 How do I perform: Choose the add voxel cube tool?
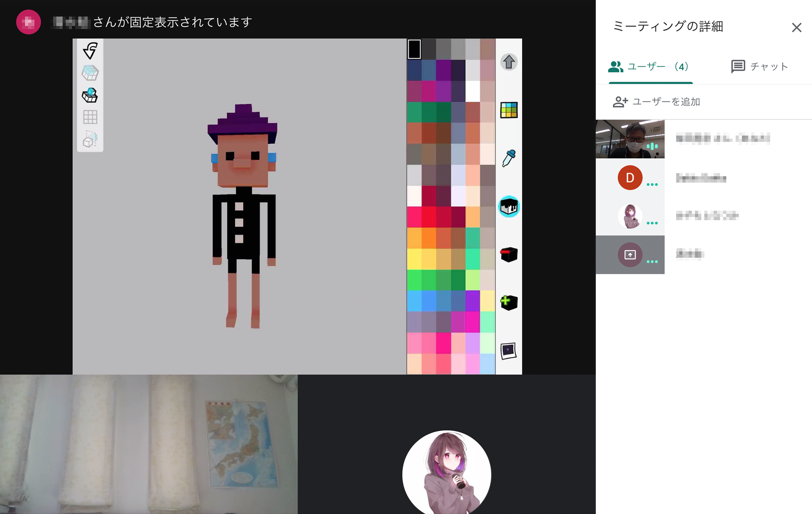pyautogui.click(x=508, y=303)
